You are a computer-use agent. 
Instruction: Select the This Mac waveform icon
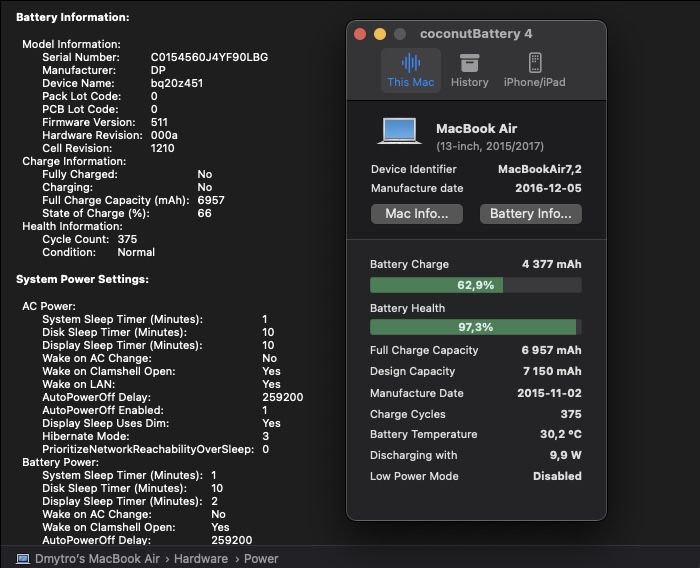[411, 63]
